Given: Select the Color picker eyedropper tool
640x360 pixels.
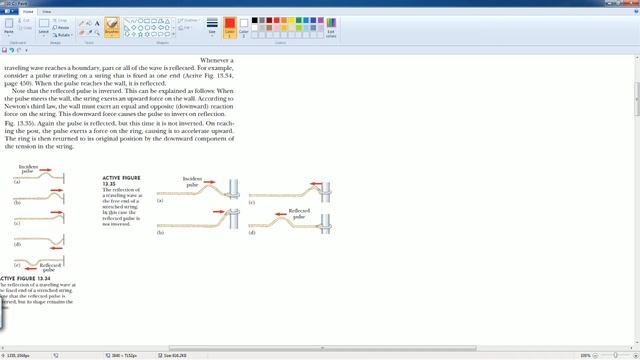Looking at the screenshot, I should pos(89,32).
